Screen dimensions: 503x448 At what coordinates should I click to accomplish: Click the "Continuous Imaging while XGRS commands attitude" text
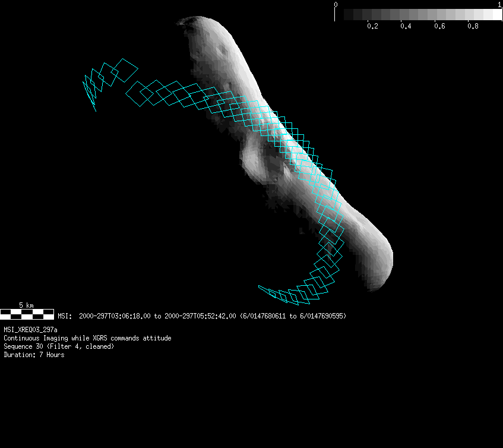click(87, 338)
